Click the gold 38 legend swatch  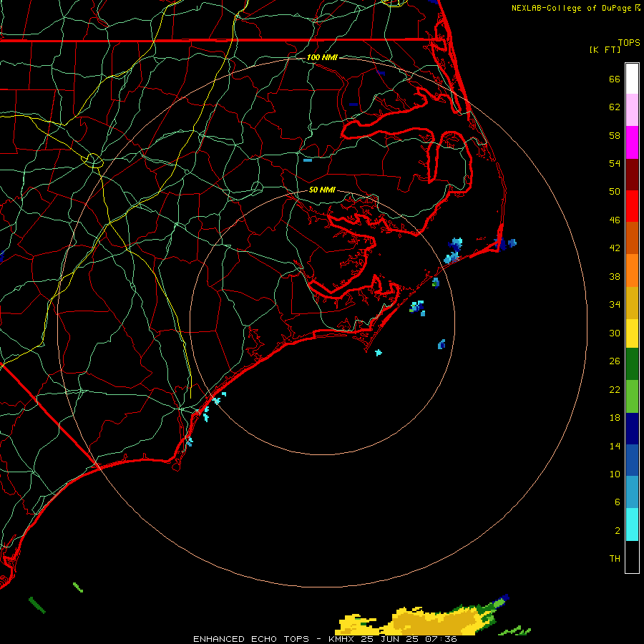coord(632,303)
